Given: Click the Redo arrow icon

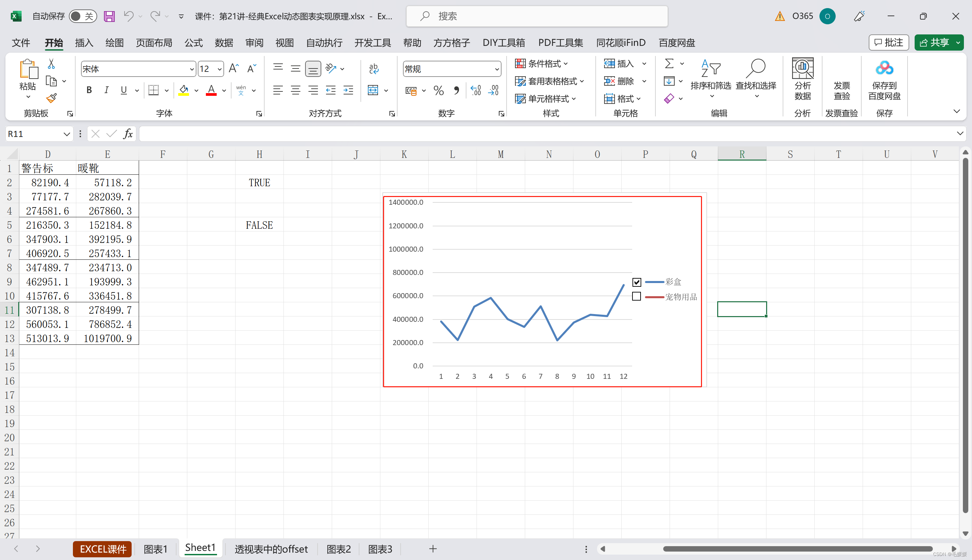Looking at the screenshot, I should point(155,16).
